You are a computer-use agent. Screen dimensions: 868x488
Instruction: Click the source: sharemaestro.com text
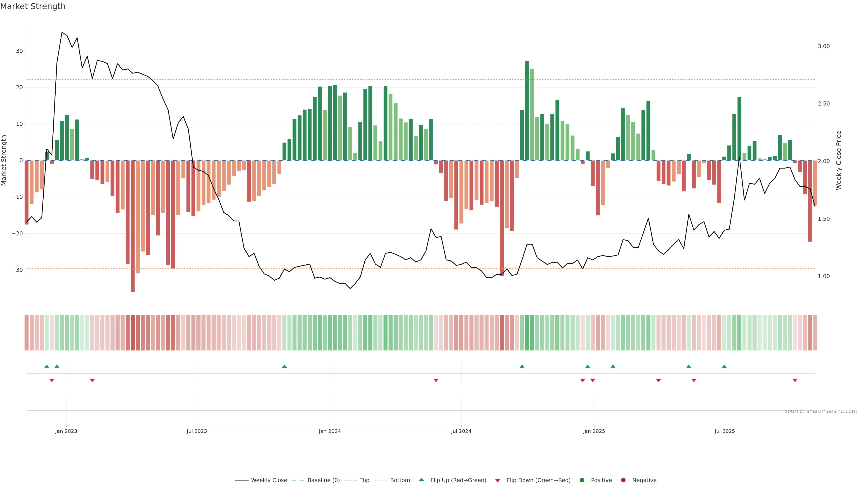point(821,411)
